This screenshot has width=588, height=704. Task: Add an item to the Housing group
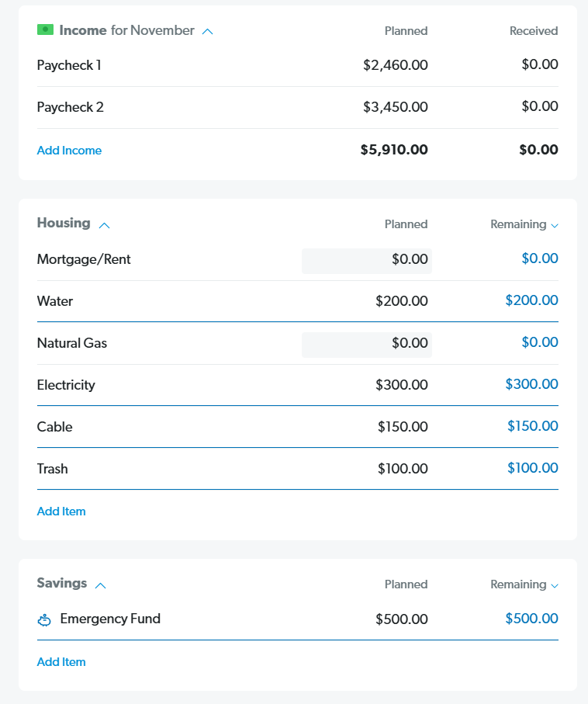[61, 512]
